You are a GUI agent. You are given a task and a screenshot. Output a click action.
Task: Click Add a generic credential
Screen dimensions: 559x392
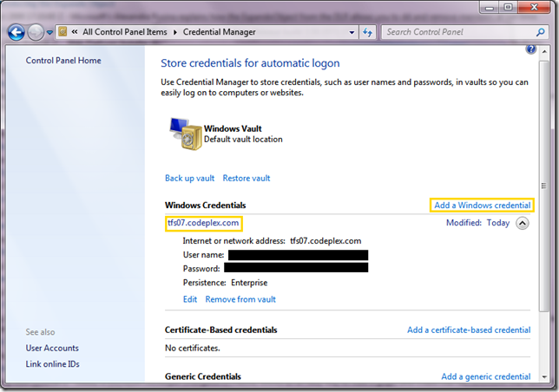click(486, 376)
